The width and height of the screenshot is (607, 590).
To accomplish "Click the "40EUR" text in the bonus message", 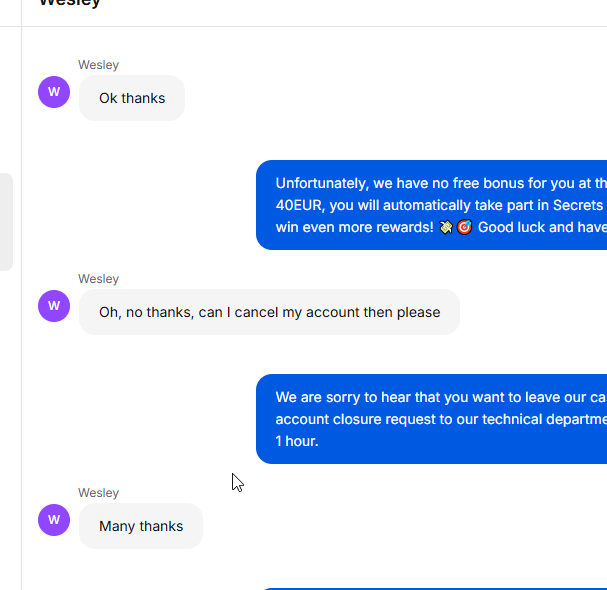I will tap(299, 205).
